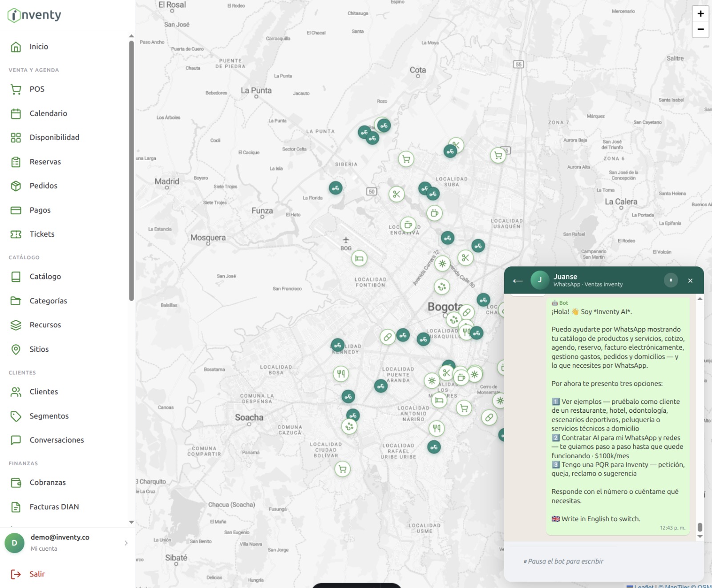Click the hotel bed marker near BOG airport
Image resolution: width=712 pixels, height=588 pixels.
click(359, 258)
